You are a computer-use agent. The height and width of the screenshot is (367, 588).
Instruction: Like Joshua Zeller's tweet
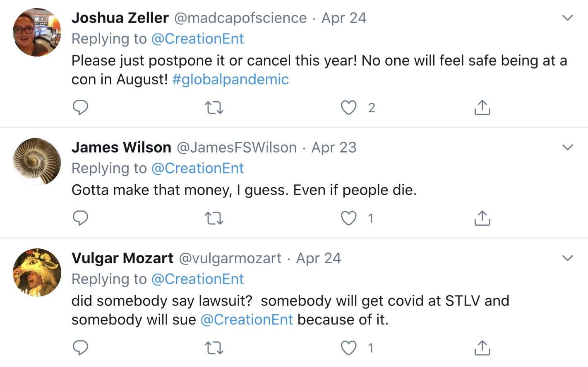coord(348,108)
